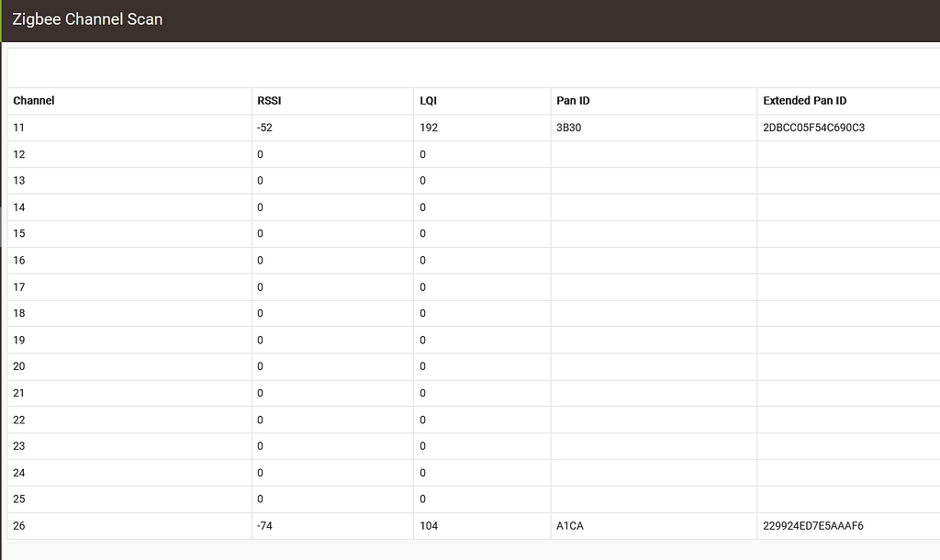Screen dimensions: 940x560
Task: Click the LQI value 104
Action: point(429,526)
